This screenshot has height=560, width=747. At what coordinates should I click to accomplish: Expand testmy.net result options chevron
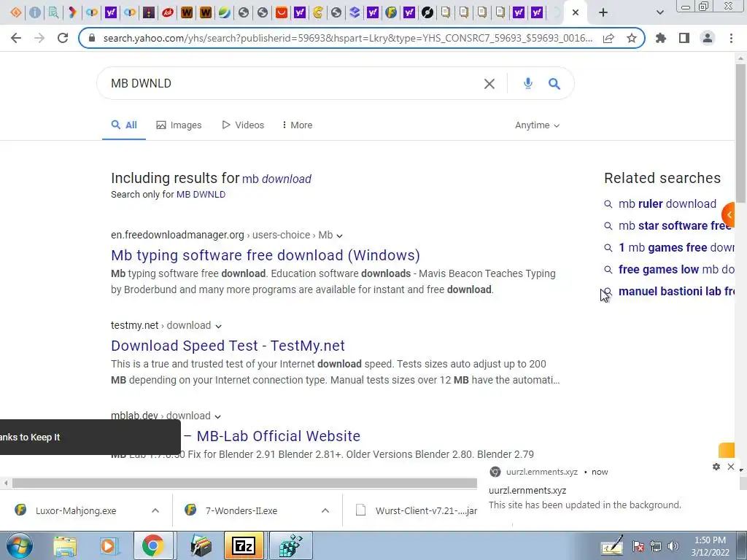click(218, 326)
